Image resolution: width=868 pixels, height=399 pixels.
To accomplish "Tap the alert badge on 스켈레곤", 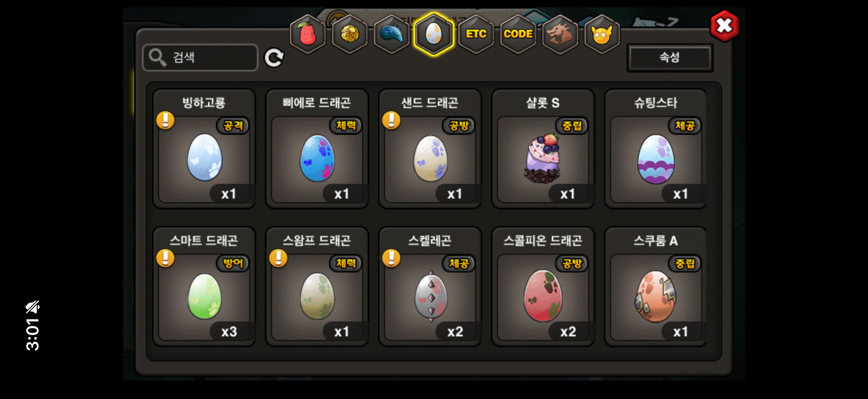I will click(x=391, y=258).
